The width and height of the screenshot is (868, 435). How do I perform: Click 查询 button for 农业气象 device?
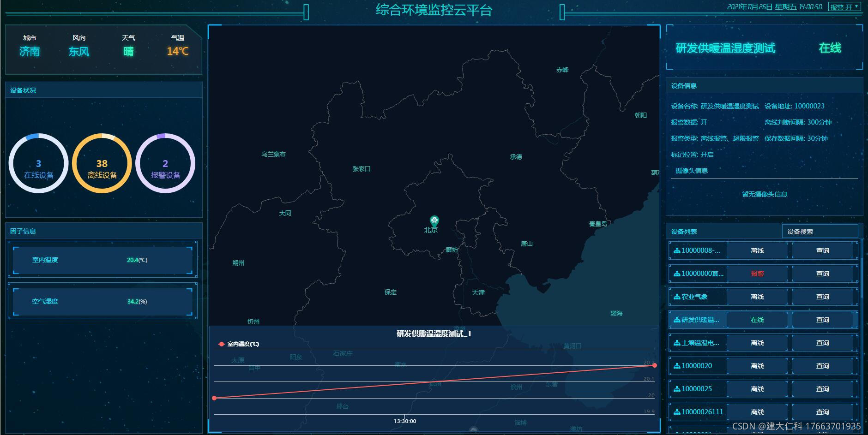823,297
